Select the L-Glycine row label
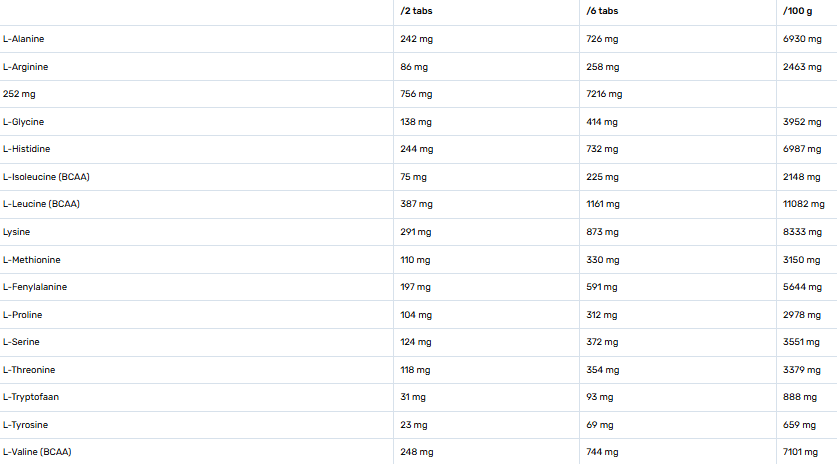Screen dimensions: 837x464 point(24,122)
